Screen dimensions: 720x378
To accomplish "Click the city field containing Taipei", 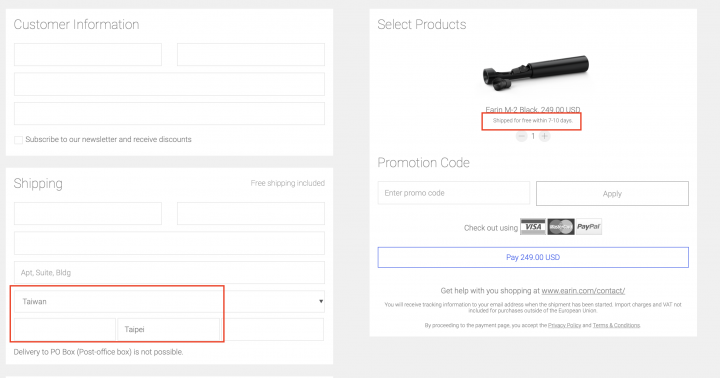I will tap(169, 329).
